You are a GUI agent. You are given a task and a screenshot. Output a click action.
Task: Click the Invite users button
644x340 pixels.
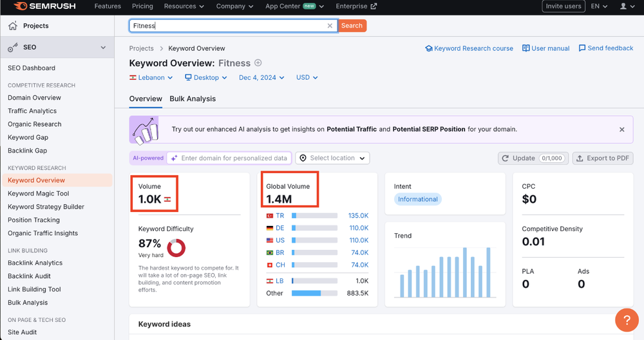563,6
